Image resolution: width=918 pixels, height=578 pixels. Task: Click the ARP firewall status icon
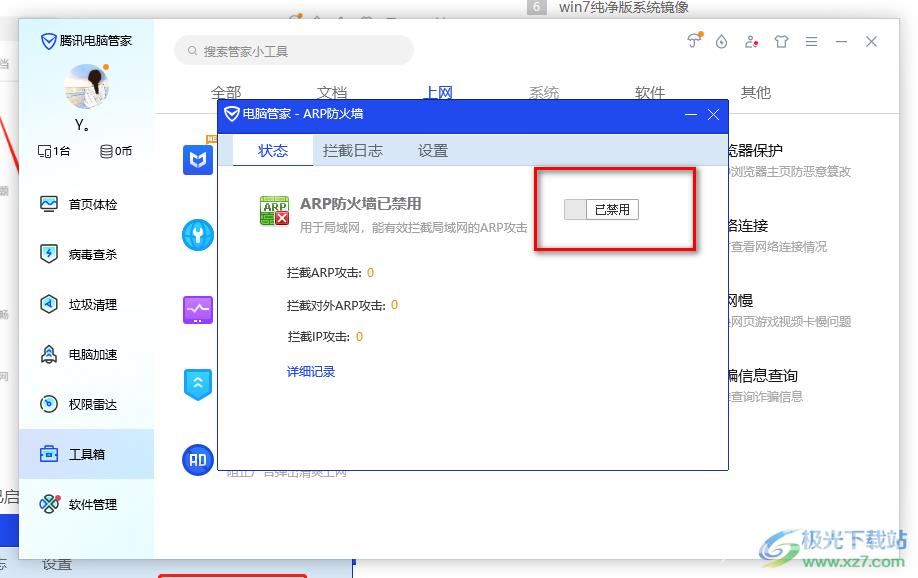pos(275,211)
